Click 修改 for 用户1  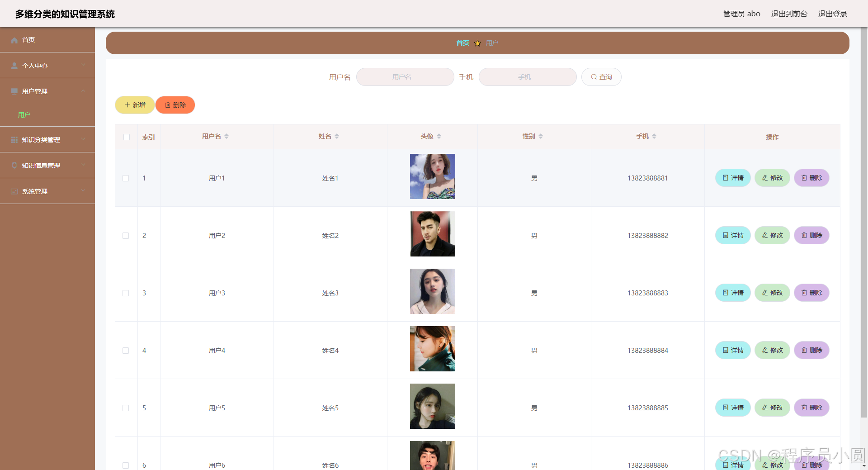tap(772, 178)
